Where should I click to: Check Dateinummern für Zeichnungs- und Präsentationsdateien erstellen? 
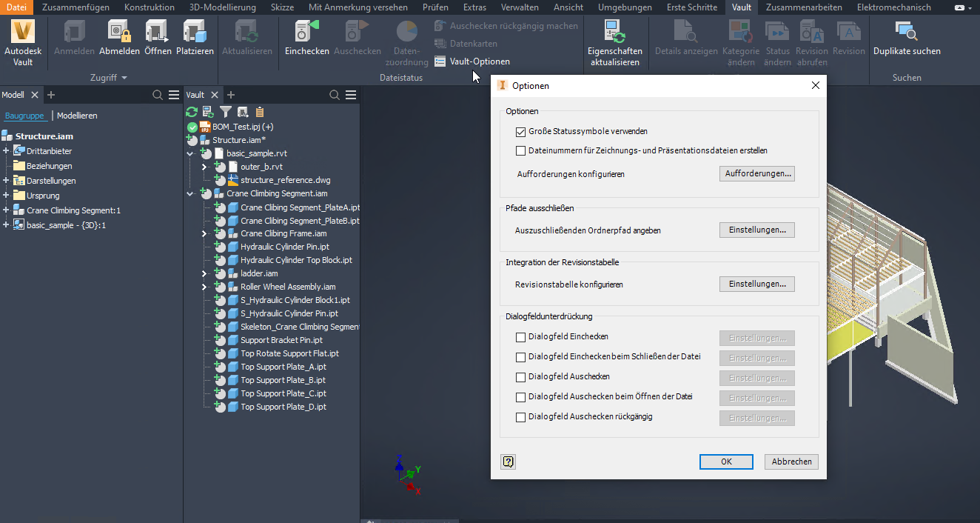(x=521, y=150)
